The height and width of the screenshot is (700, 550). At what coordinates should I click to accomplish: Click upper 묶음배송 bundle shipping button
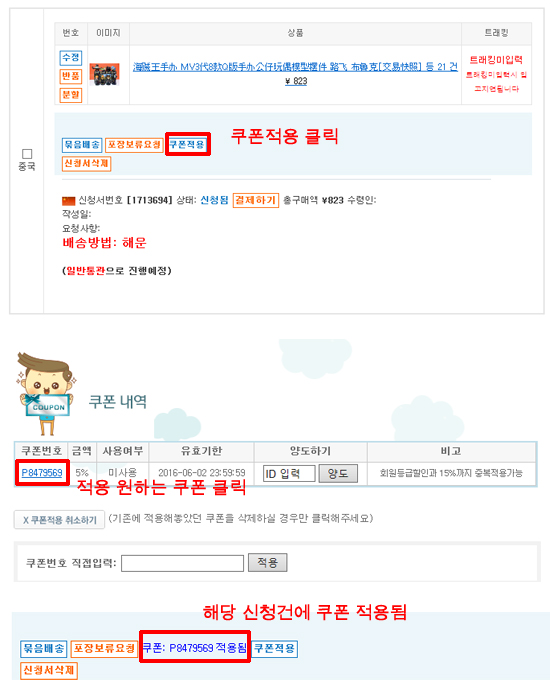point(82,145)
